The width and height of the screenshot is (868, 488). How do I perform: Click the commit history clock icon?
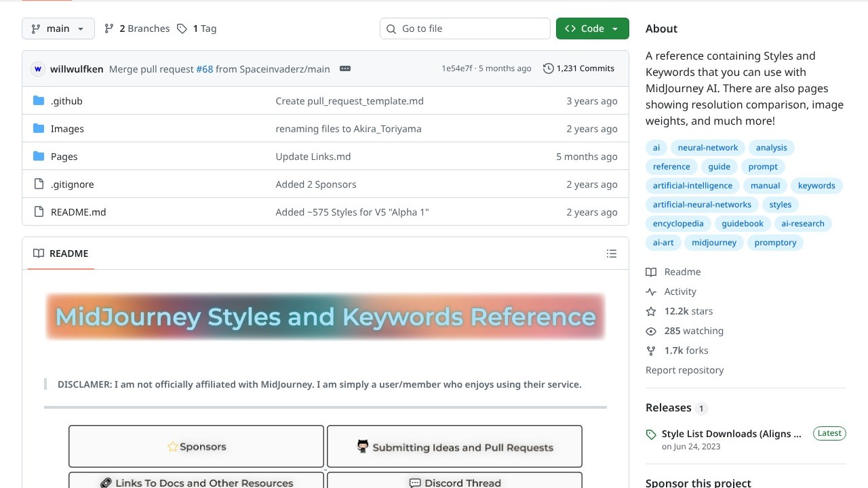[x=548, y=68]
